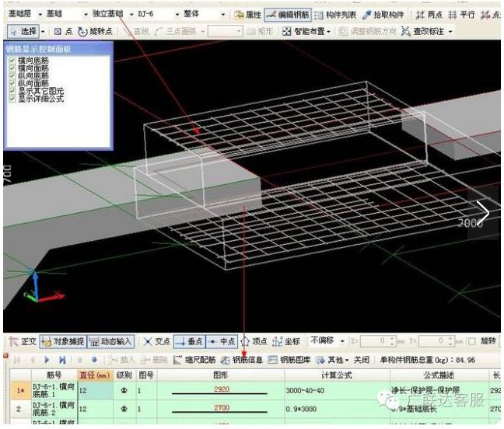Viewport: 504px width, 429px height.
Task: Expand the 查改标注 dropdown arrow
Action: point(450,32)
